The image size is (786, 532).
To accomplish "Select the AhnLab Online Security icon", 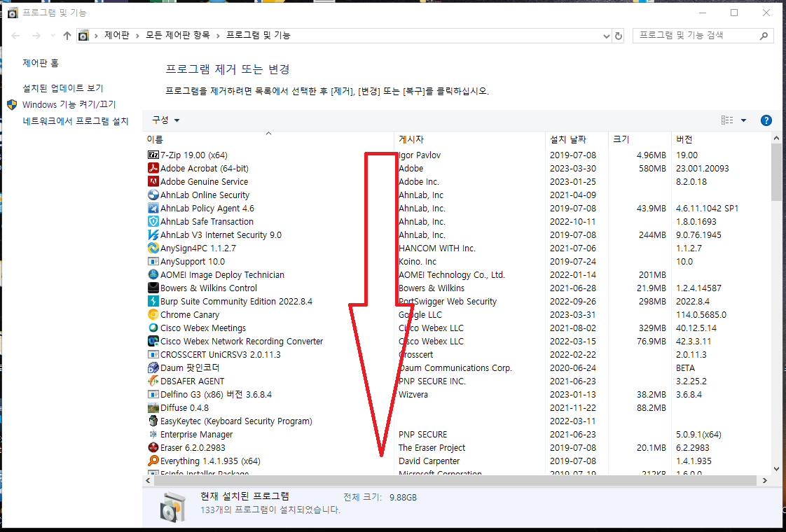I will [153, 195].
